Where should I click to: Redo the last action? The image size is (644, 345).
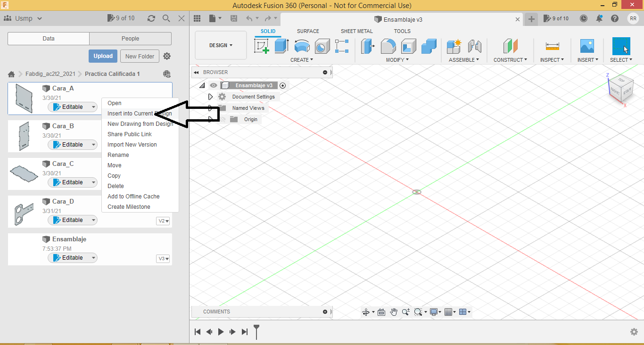click(268, 18)
